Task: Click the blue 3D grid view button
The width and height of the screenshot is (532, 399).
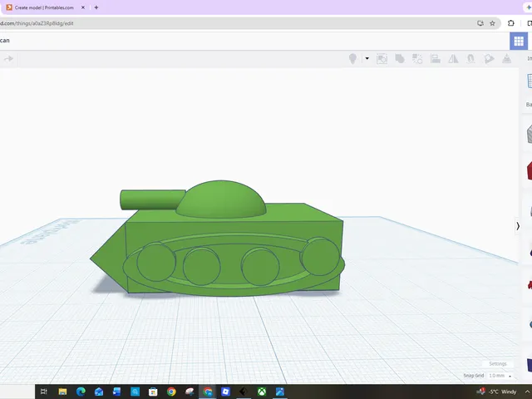Action: (519, 41)
